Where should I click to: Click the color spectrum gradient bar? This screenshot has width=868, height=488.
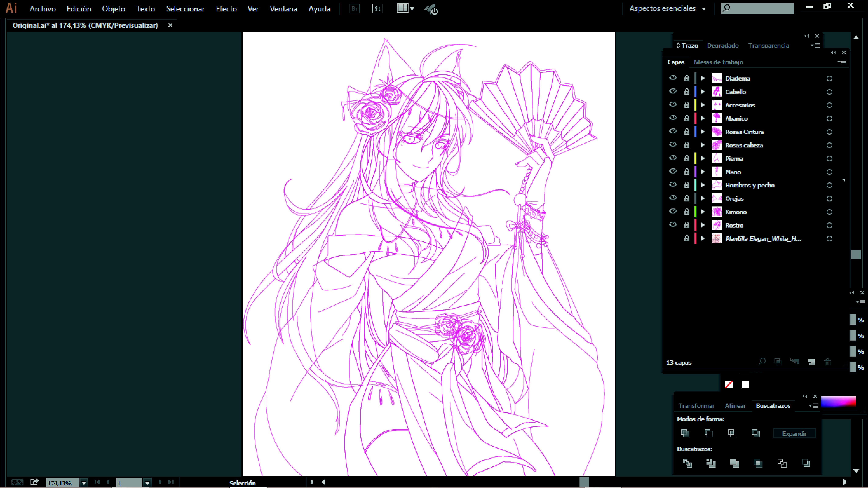tap(838, 401)
